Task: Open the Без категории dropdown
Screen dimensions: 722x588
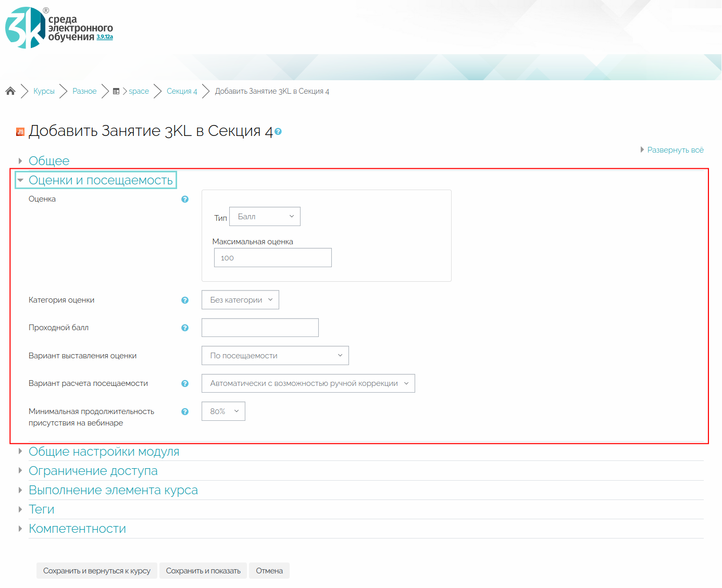Action: 240,300
